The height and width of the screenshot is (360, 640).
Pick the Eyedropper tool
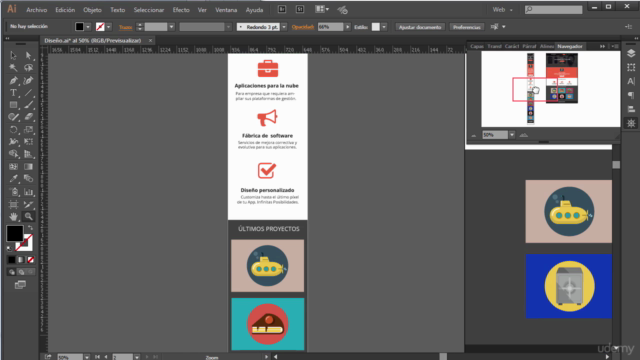[13, 179]
